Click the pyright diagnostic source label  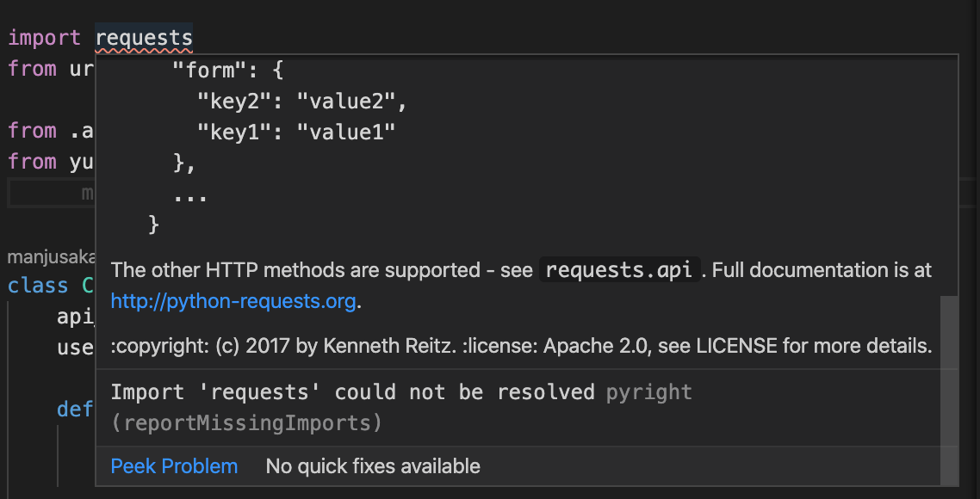click(648, 391)
